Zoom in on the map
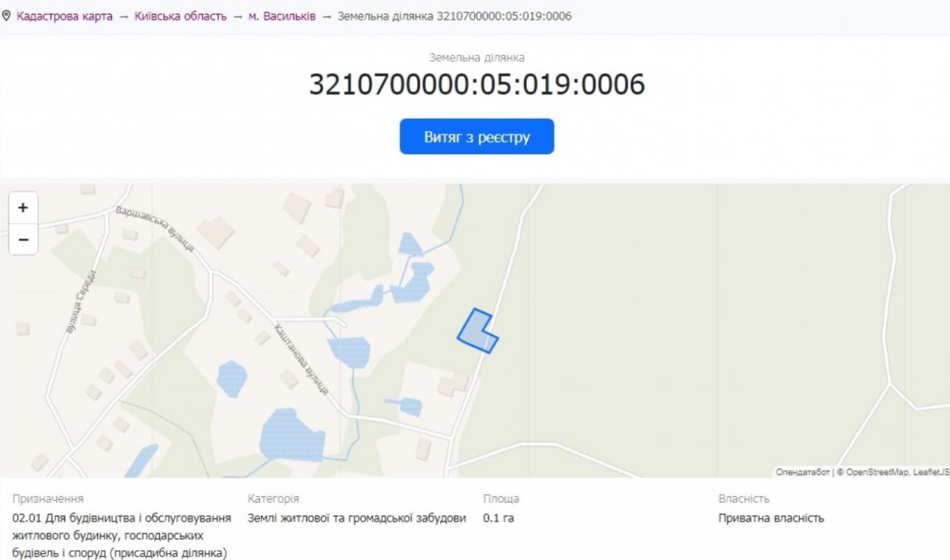Image resolution: width=950 pixels, height=560 pixels. coord(23,208)
